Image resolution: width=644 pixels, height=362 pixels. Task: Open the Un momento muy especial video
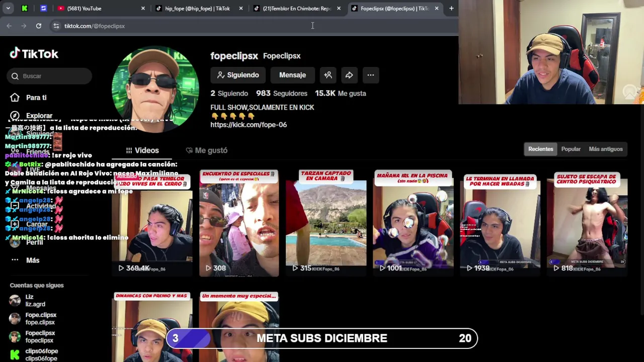(x=239, y=327)
